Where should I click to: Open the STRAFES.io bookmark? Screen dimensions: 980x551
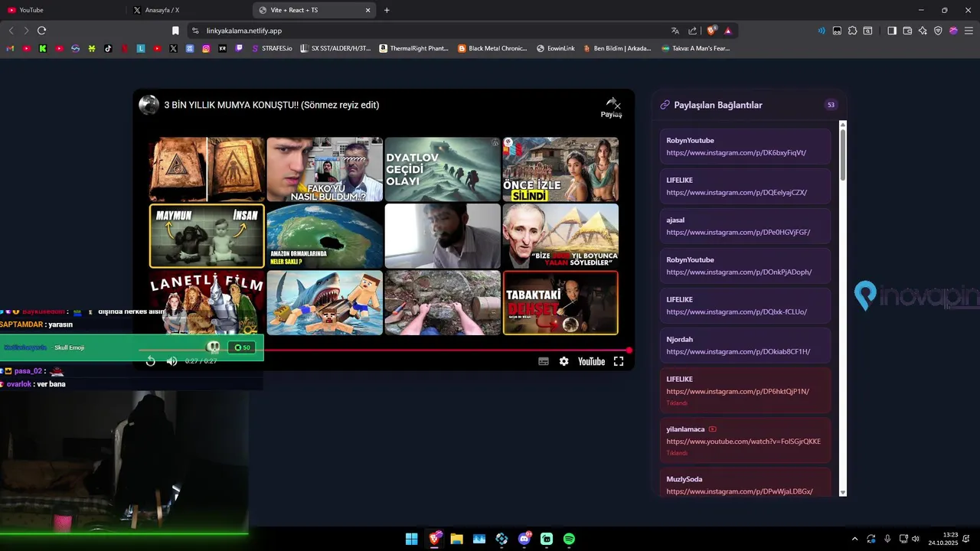272,48
